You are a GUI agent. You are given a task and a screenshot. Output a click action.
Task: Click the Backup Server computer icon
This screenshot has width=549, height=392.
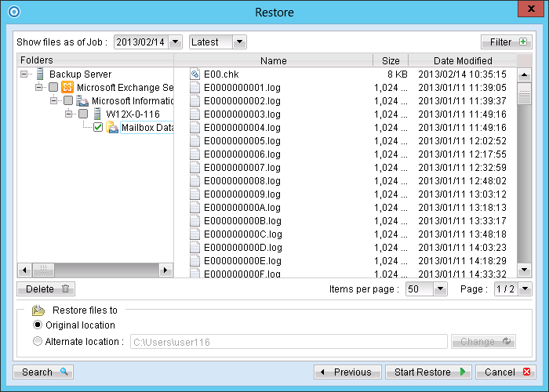[40, 74]
